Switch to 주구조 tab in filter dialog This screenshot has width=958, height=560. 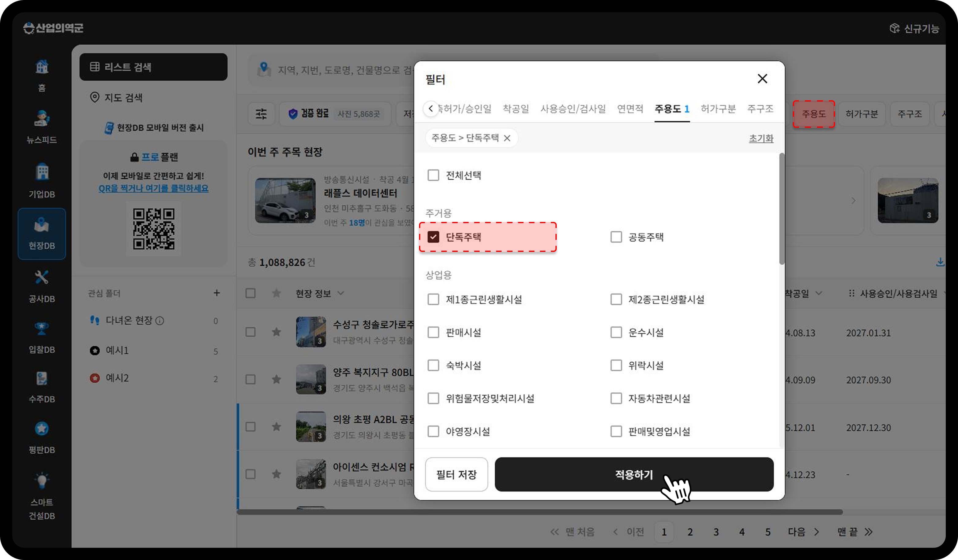[760, 109]
